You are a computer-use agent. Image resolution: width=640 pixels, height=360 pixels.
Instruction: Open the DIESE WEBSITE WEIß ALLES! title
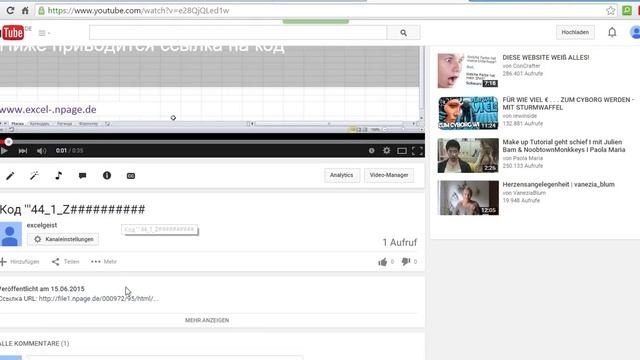pos(546,58)
